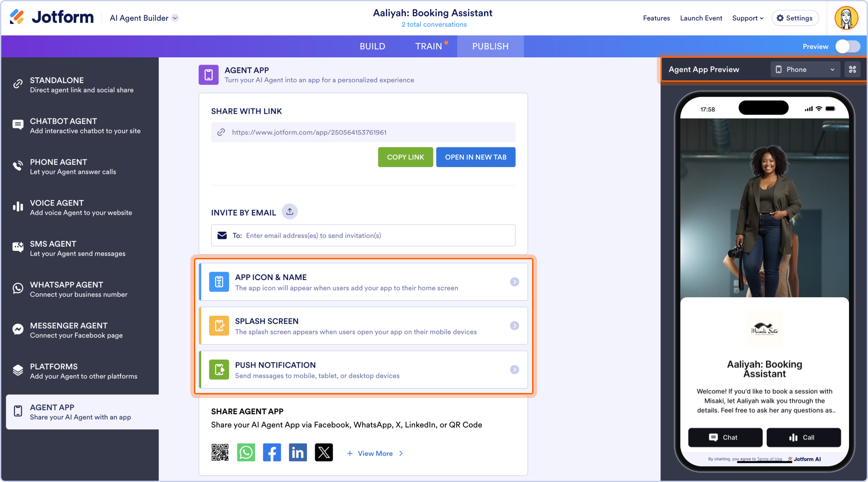Click the X (Twitter) share icon
The image size is (868, 482).
click(324, 452)
